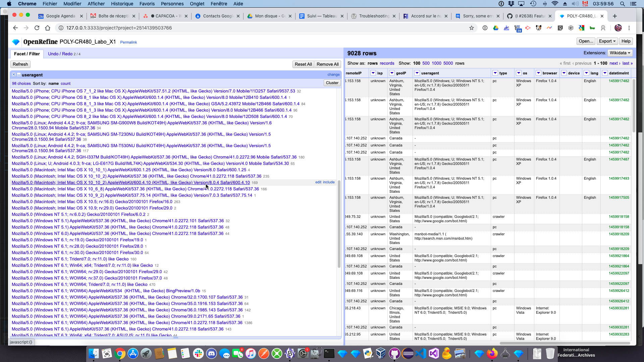The width and height of the screenshot is (644, 362).
Task: Open GitHub Desktop from the dock
Action: click(394, 353)
